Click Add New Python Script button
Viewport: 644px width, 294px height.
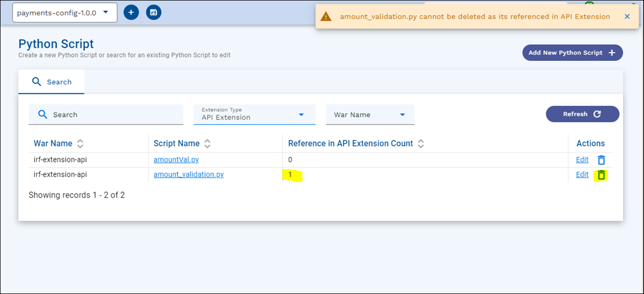tap(572, 53)
